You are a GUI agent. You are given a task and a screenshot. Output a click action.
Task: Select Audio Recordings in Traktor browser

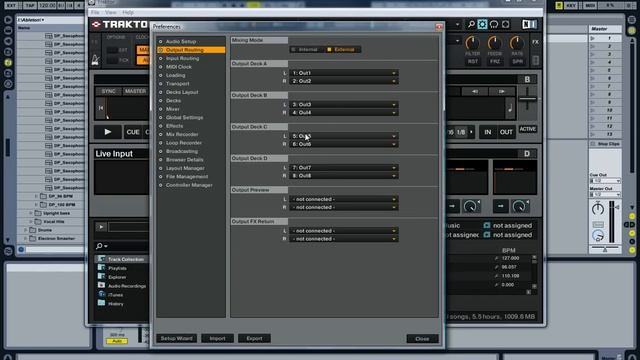pos(127,287)
